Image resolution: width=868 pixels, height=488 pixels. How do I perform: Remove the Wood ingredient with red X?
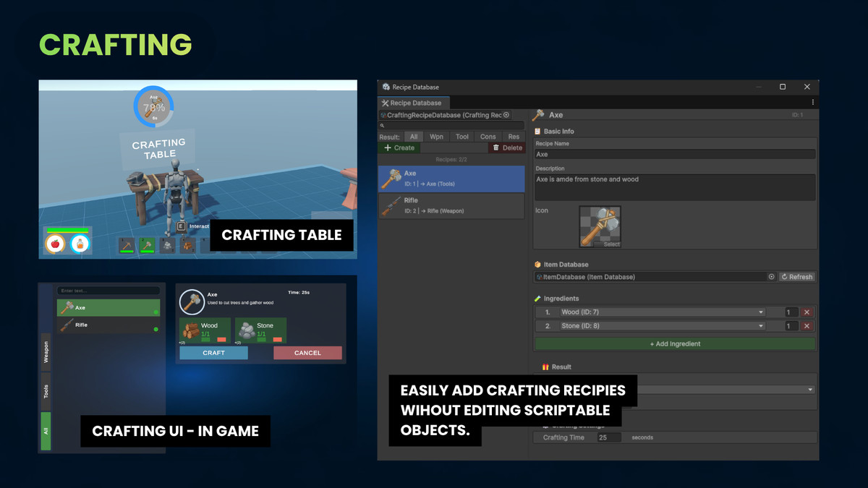pos(807,312)
